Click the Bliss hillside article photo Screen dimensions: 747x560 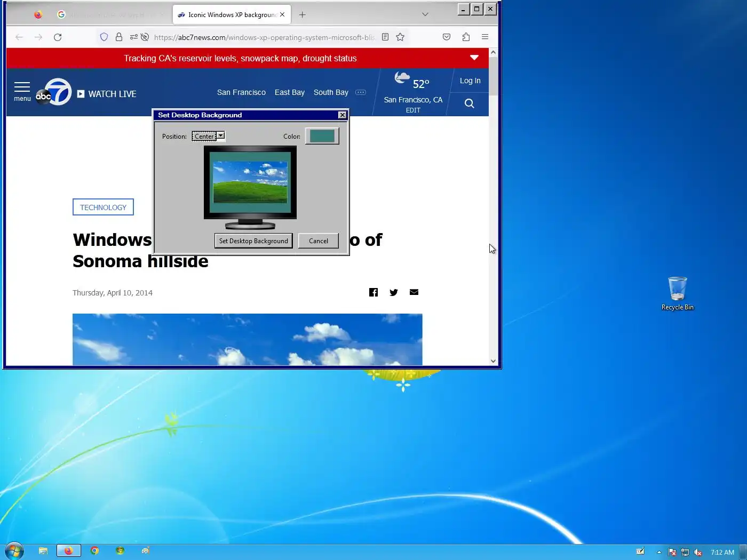247,339
